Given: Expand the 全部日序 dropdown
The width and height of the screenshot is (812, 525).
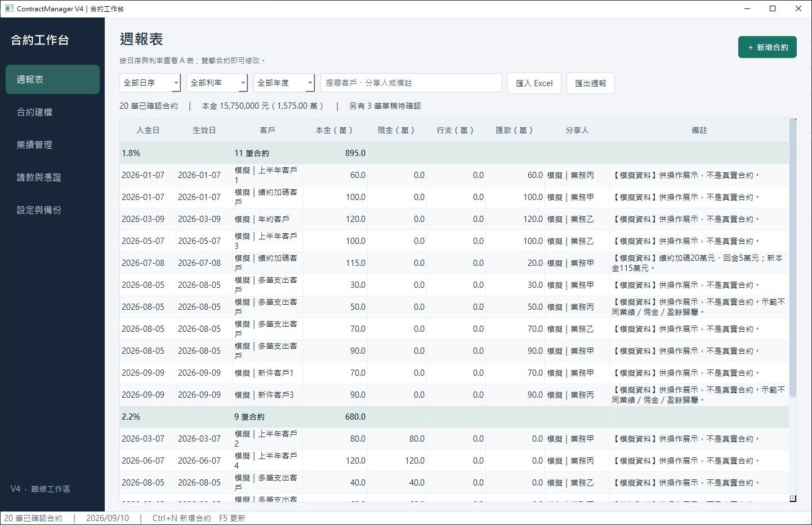Looking at the screenshot, I should [150, 83].
